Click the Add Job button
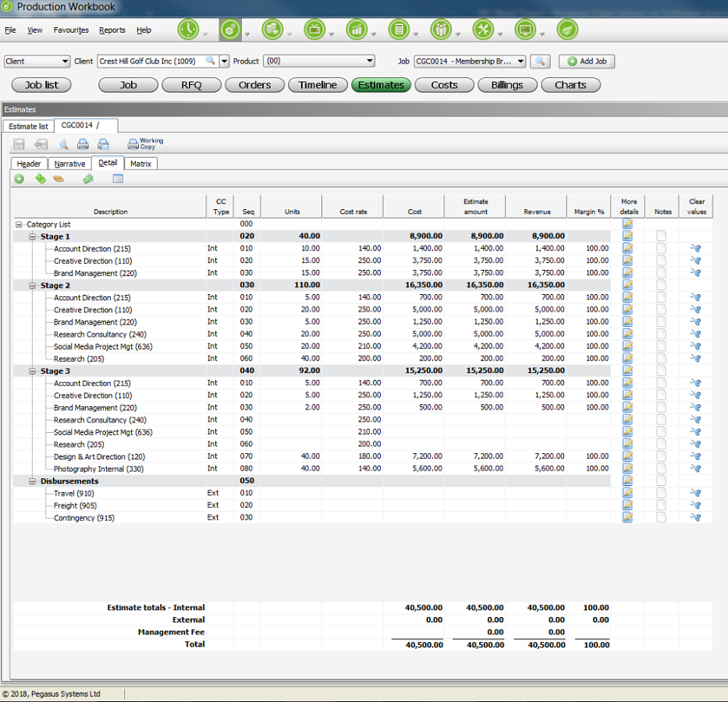728x702 pixels. tap(587, 62)
